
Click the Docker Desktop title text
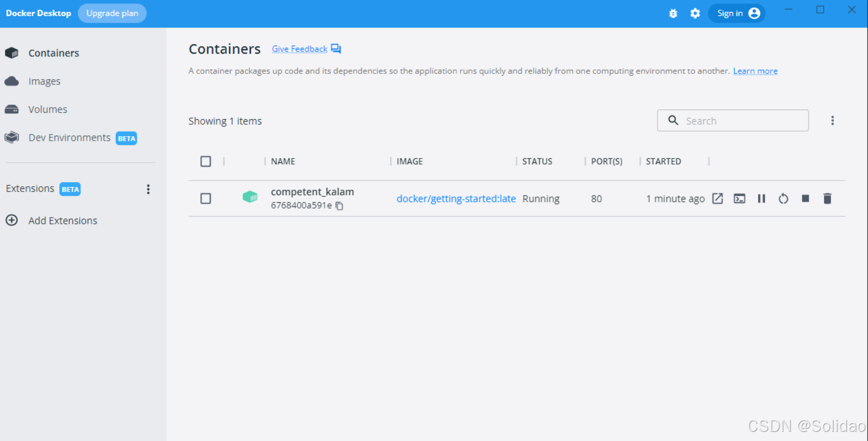click(x=38, y=13)
